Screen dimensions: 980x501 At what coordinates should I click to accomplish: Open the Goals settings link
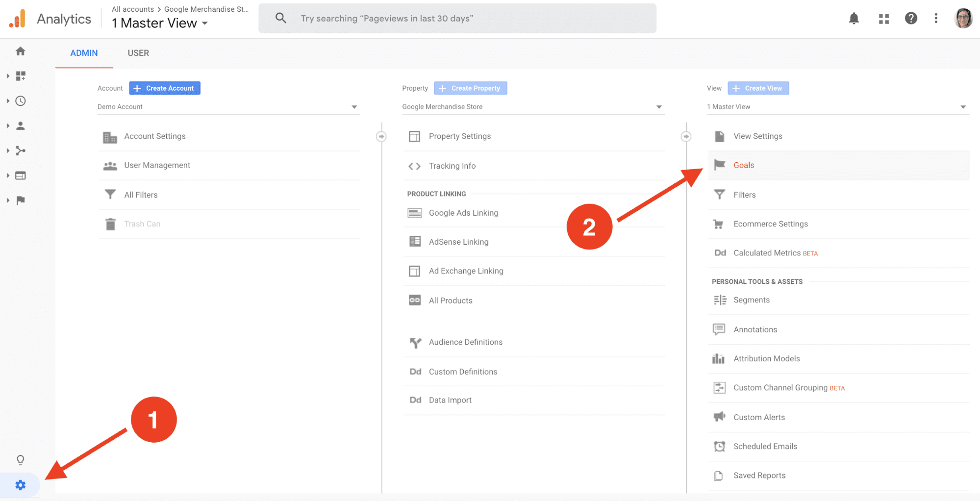pos(744,165)
